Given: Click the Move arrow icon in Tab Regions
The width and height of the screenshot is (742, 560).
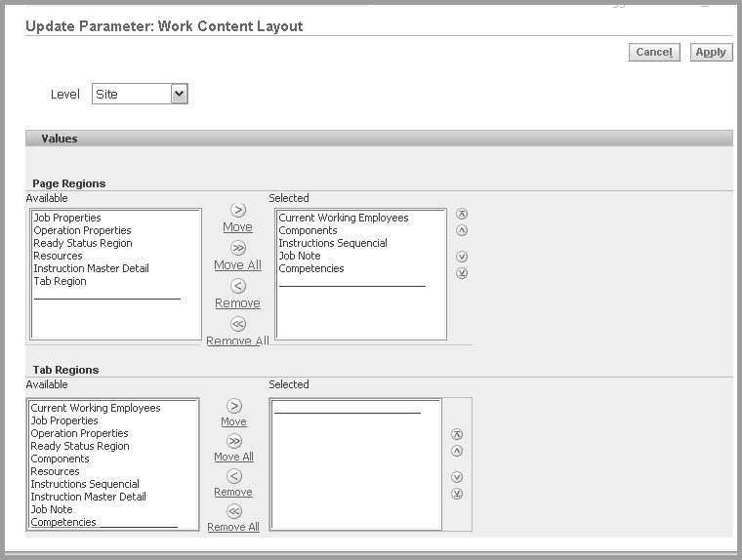Looking at the screenshot, I should pos(234,406).
